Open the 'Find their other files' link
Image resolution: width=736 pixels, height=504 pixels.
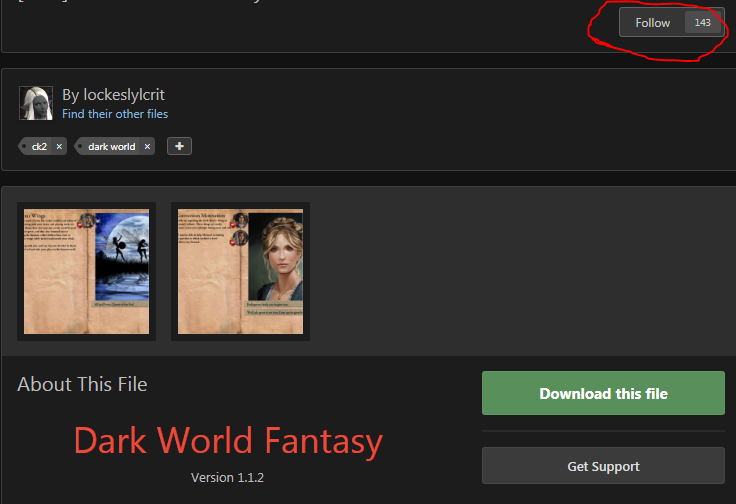coord(115,114)
